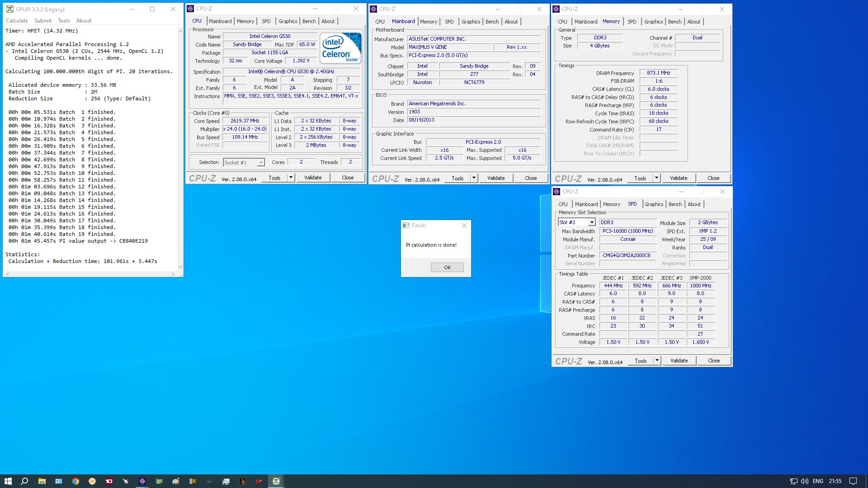Click Validate in the SPD-tab CPU-Z window
868x488 pixels.
679,361
